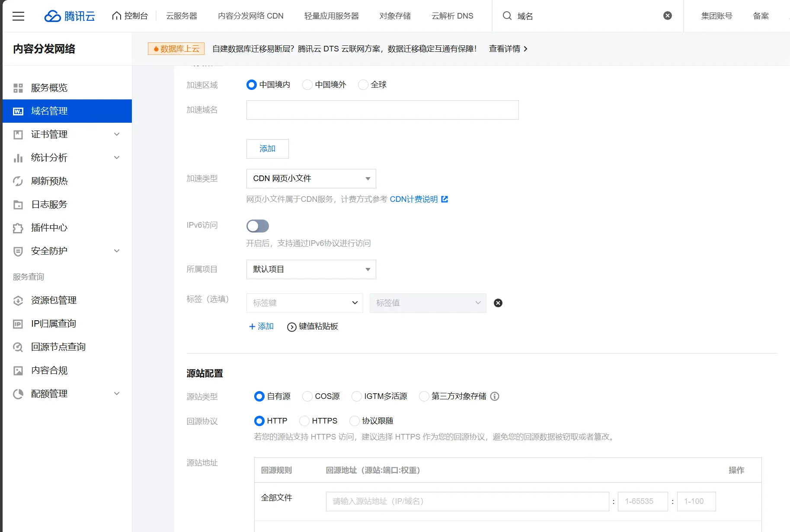
Task: Select HTTPS as origin protocol
Action: pyautogui.click(x=304, y=421)
